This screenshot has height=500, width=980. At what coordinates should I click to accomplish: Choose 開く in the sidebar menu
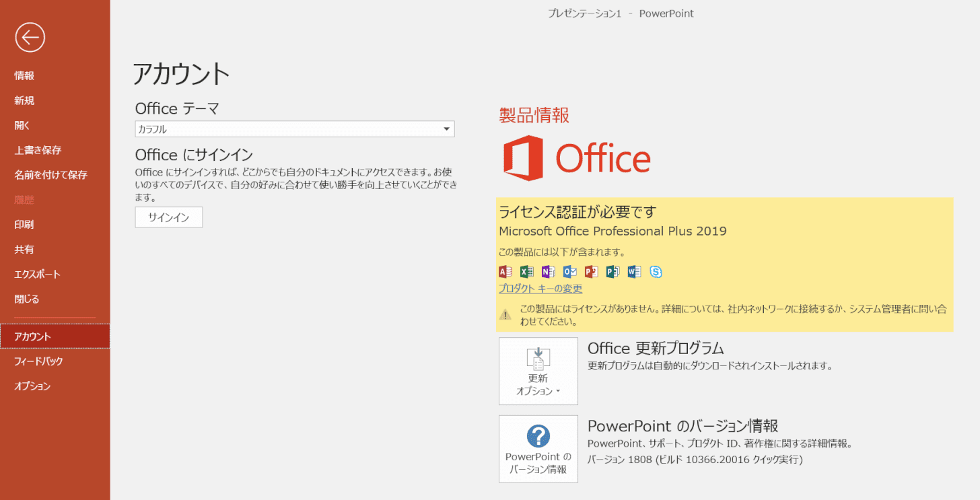coord(55,126)
